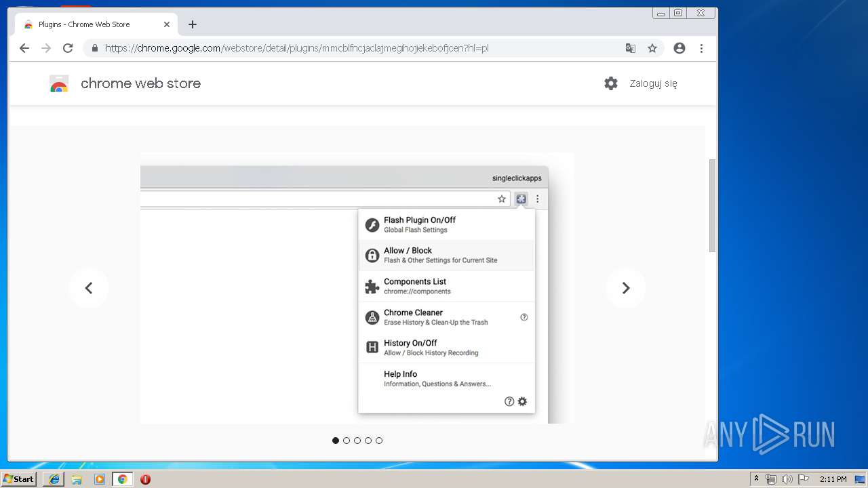This screenshot has width=868, height=488.
Task: Open Web Store settings gear
Action: (611, 83)
